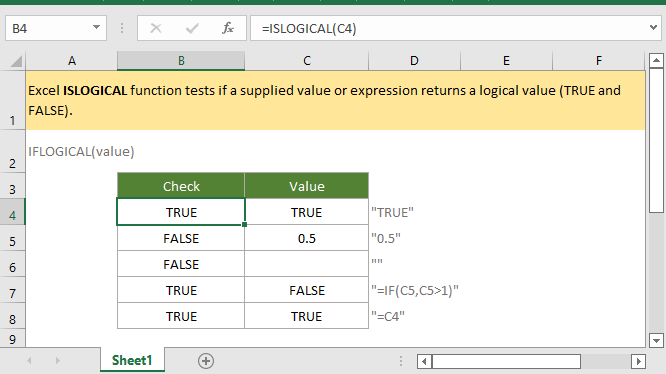The image size is (666, 374).
Task: Select row 9 header
Action: coord(13,338)
